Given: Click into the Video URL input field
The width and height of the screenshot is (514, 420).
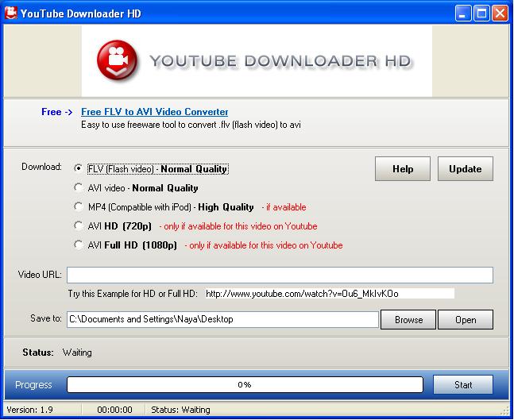Looking at the screenshot, I should coord(280,275).
